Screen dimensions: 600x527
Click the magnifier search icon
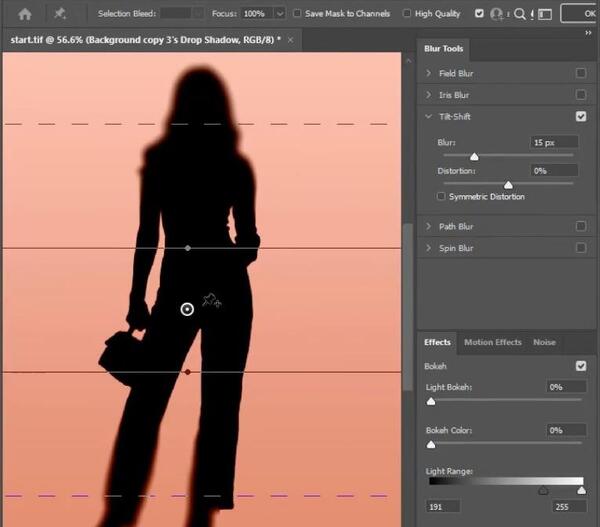[520, 14]
